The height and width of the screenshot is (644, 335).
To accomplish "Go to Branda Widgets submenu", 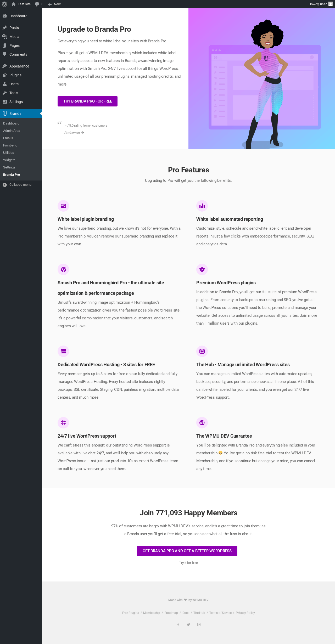I will (9, 160).
